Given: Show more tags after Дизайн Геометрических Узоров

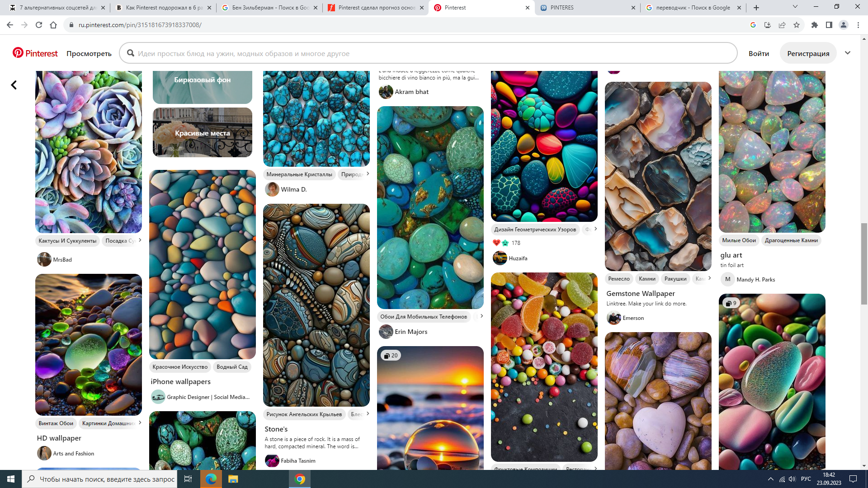Looking at the screenshot, I should [595, 229].
